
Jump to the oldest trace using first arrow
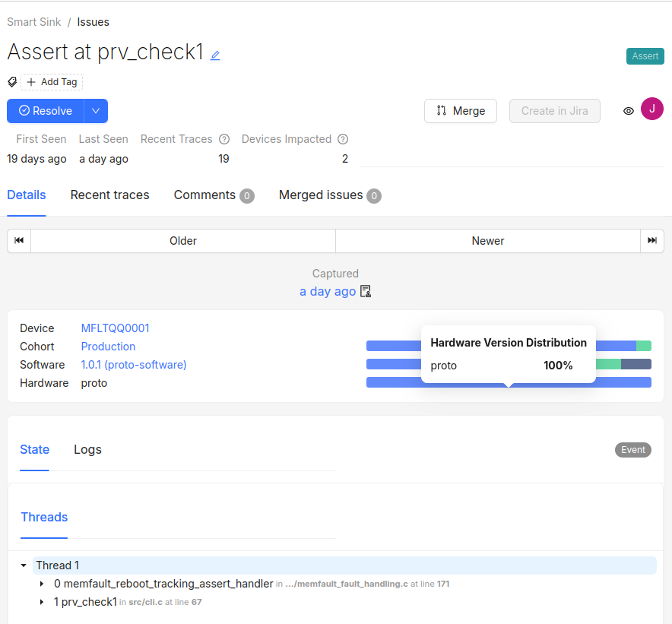coord(19,241)
